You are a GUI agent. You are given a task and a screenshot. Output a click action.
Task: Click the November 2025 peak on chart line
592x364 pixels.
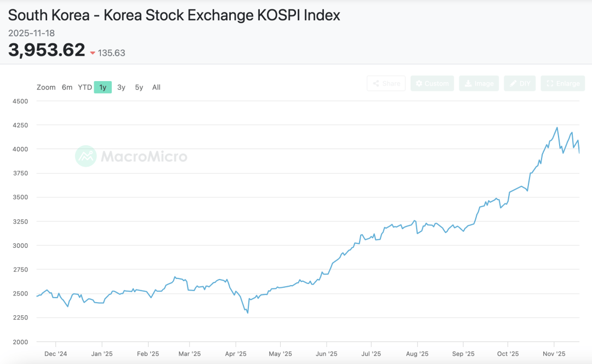coord(557,128)
